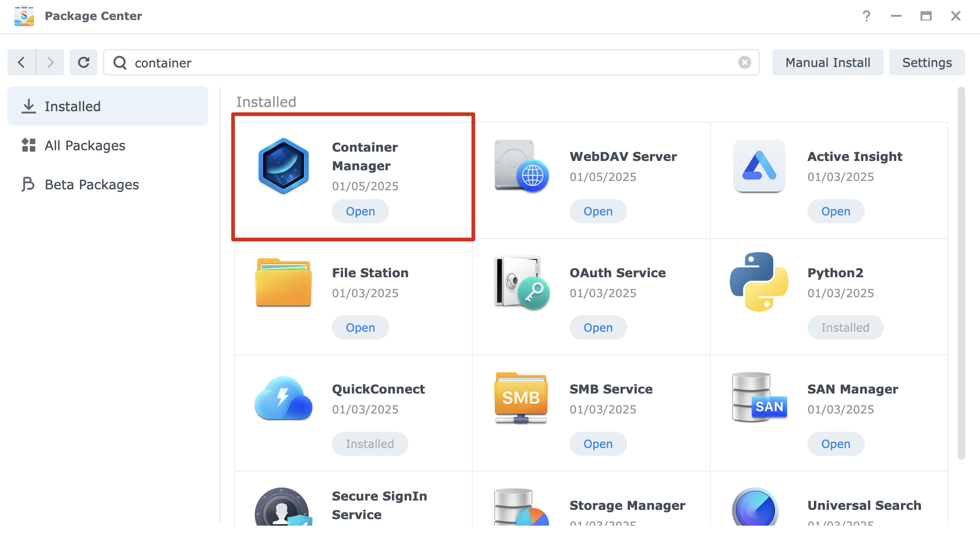Open File Station
This screenshot has width=980, height=534.
pyautogui.click(x=360, y=327)
